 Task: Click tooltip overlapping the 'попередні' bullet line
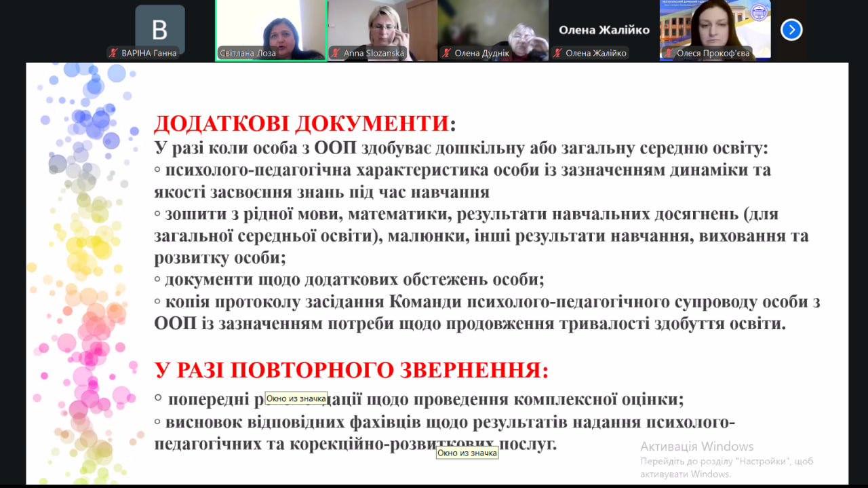click(x=296, y=398)
